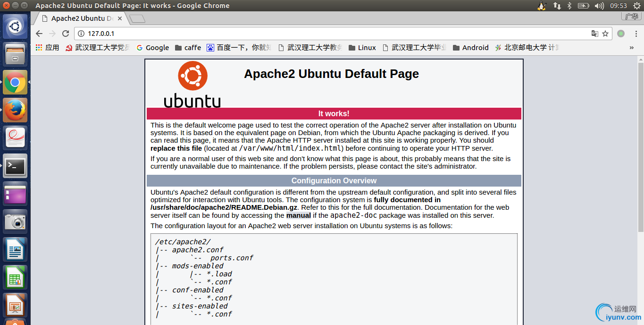The height and width of the screenshot is (325, 644).
Task: Launch LibreOffice Impress from the dock
Action: coord(15,305)
